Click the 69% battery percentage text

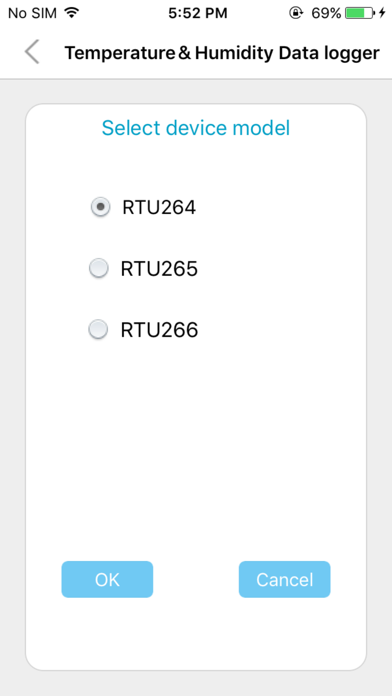pyautogui.click(x=326, y=13)
